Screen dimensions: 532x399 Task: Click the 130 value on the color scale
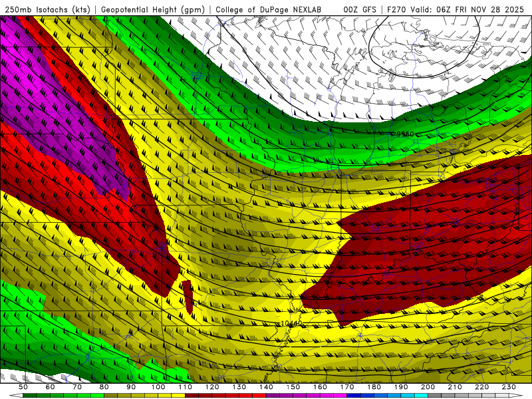(x=239, y=387)
